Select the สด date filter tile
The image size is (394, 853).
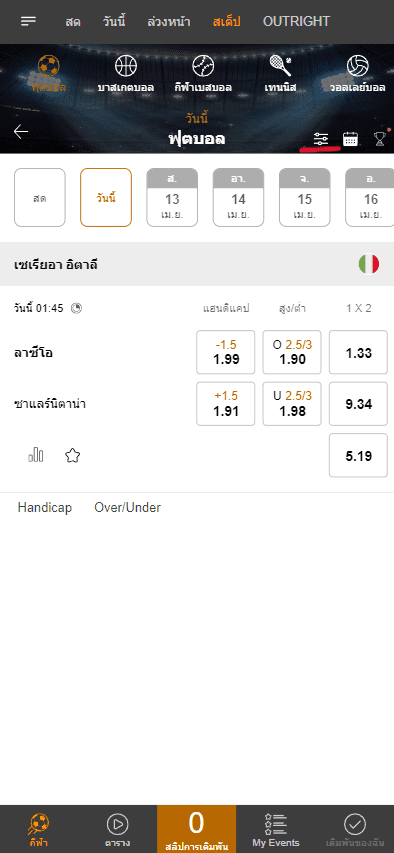tap(40, 197)
